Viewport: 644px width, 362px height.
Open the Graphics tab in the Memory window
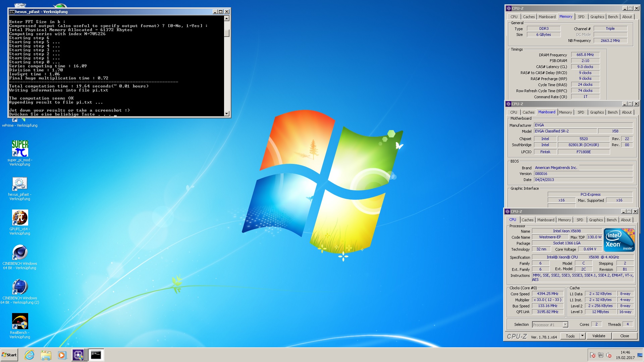[597, 17]
